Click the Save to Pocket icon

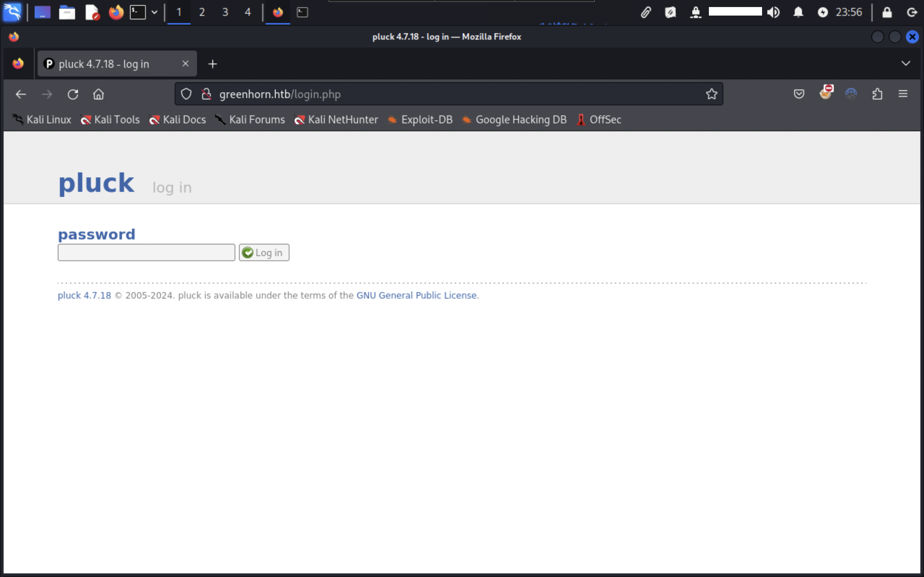799,94
